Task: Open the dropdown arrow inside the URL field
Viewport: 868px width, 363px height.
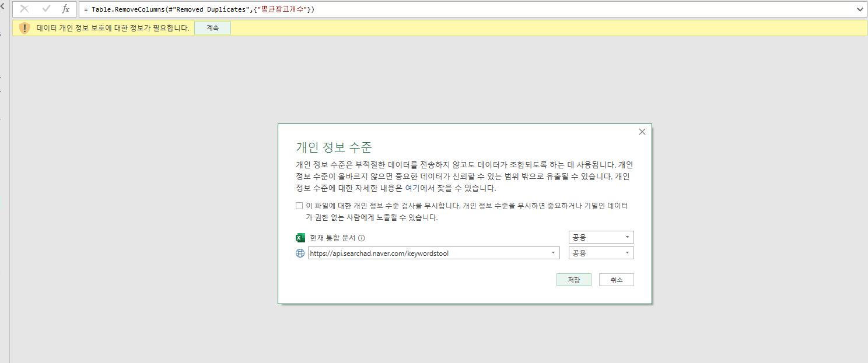Action: 552,253
